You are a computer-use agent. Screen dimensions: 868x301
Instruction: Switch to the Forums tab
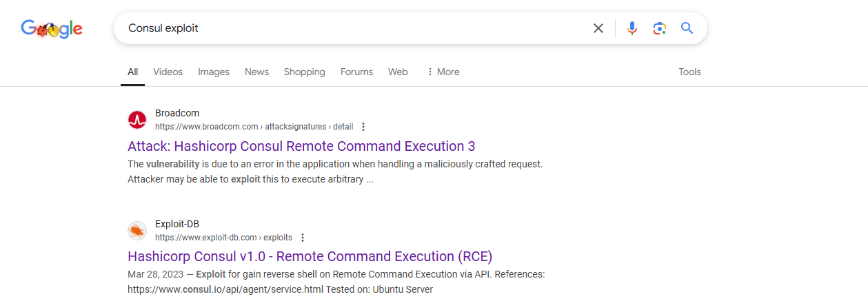click(356, 72)
